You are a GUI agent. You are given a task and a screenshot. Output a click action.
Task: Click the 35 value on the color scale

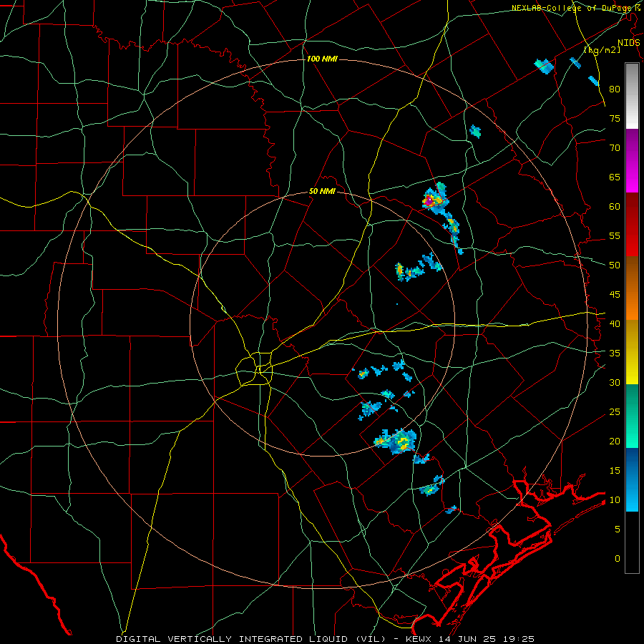click(615, 353)
